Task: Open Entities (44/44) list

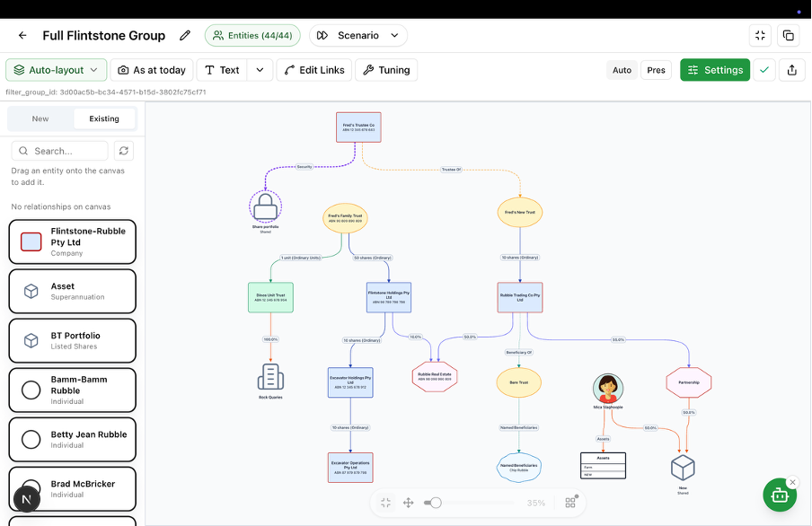Action: 252,35
